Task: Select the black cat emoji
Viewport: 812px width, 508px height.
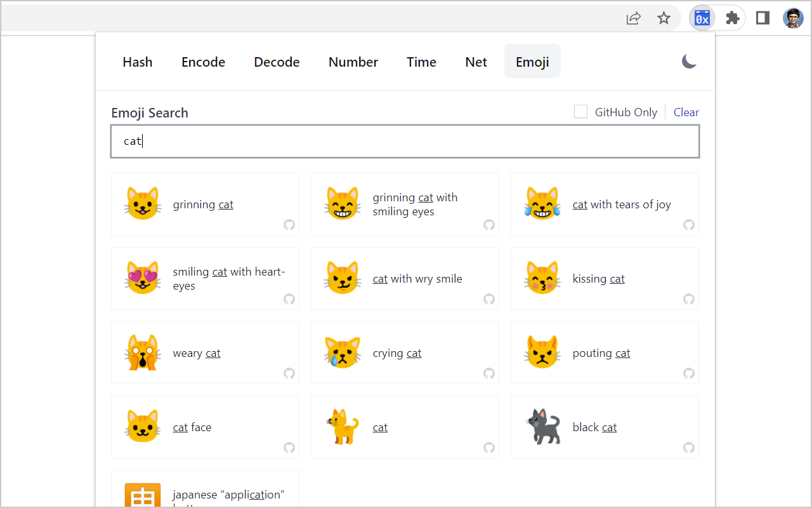Action: click(x=542, y=427)
